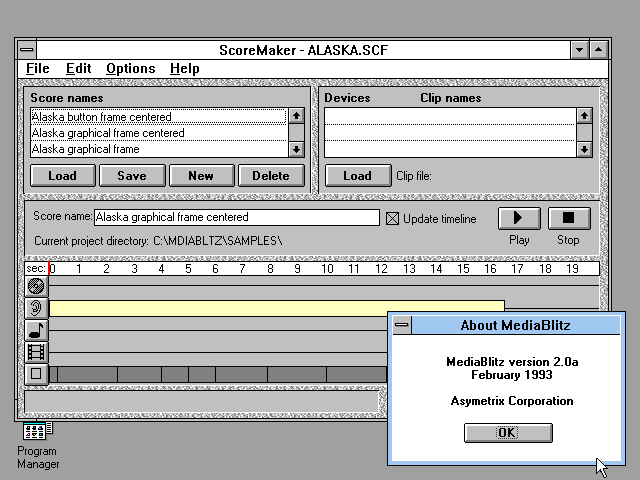Click Load button beside Clip file

[358, 176]
